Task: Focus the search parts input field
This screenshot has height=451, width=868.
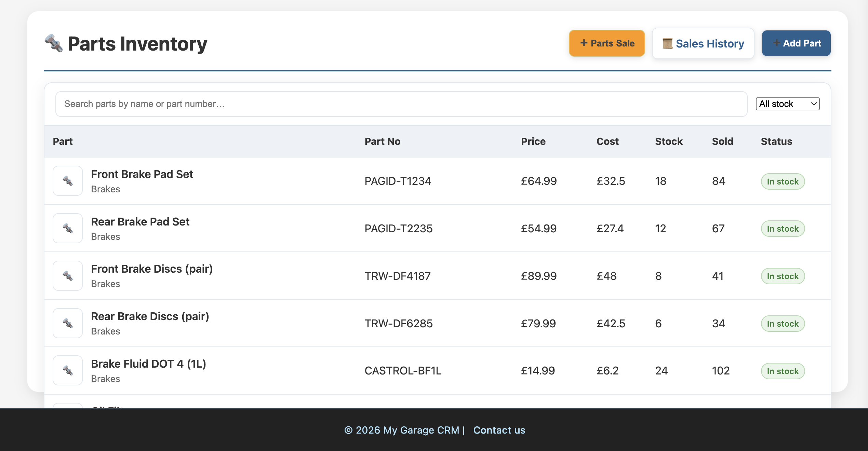Action: [x=401, y=104]
